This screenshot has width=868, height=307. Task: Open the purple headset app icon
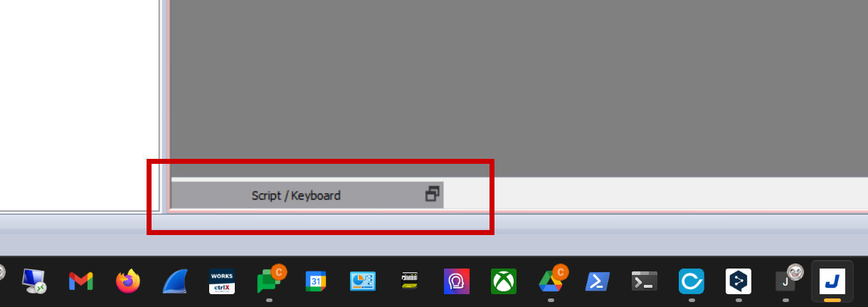457,281
